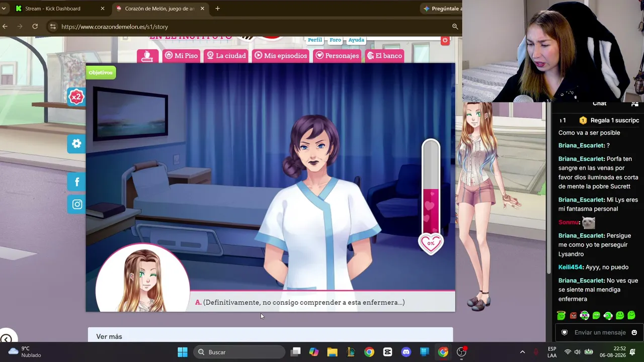This screenshot has height=362, width=644.
Task: Open the volume control in tray
Action: [577, 352]
